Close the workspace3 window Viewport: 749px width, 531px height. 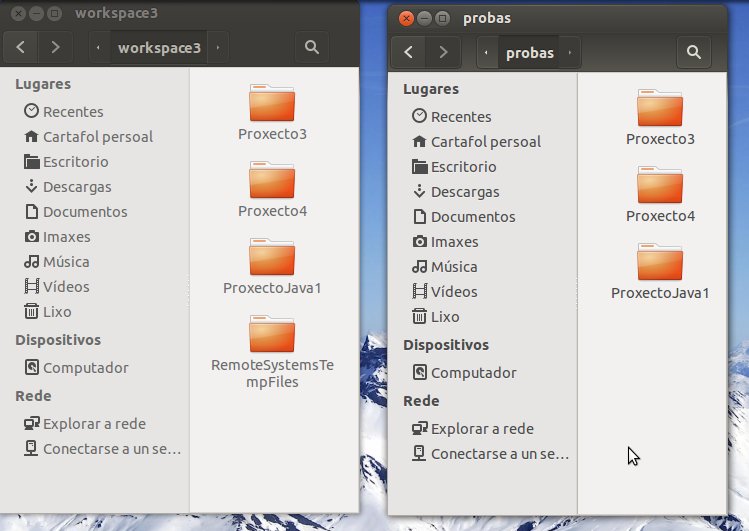tap(18, 13)
